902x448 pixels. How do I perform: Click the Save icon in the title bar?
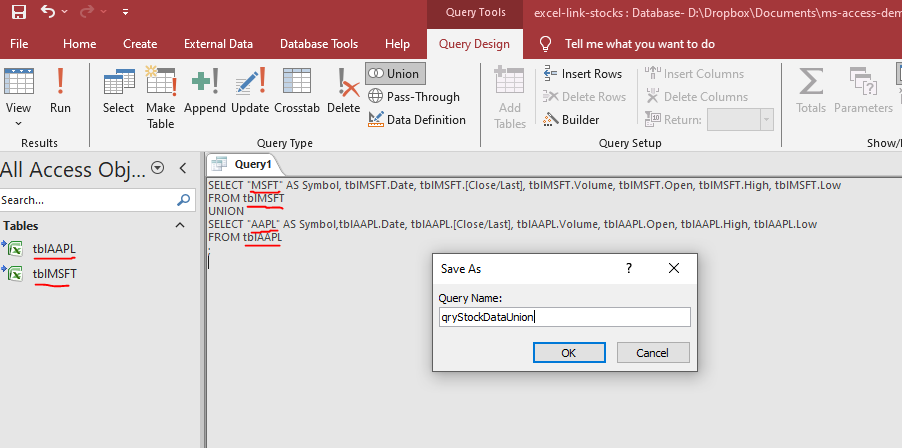tap(18, 12)
